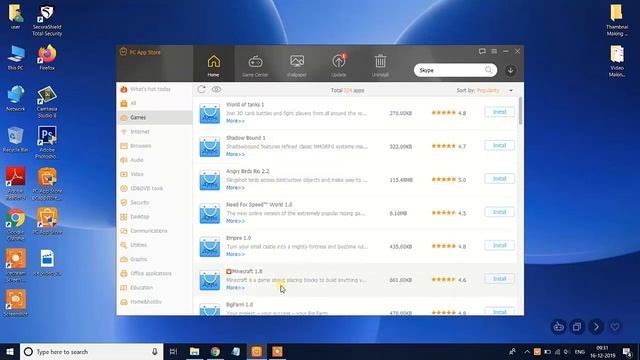The height and width of the screenshot is (360, 640).
Task: Install Angry Birds Rio 2.2
Action: coord(500,179)
